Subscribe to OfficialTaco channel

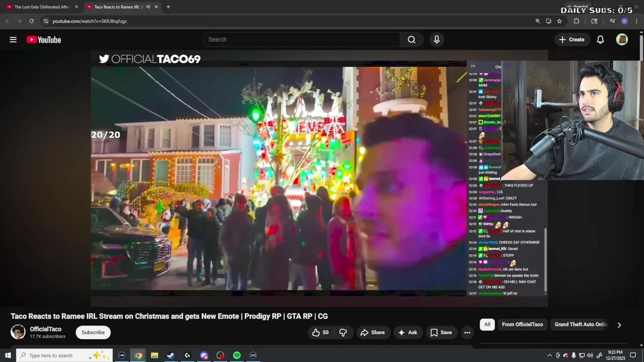pyautogui.click(x=93, y=332)
